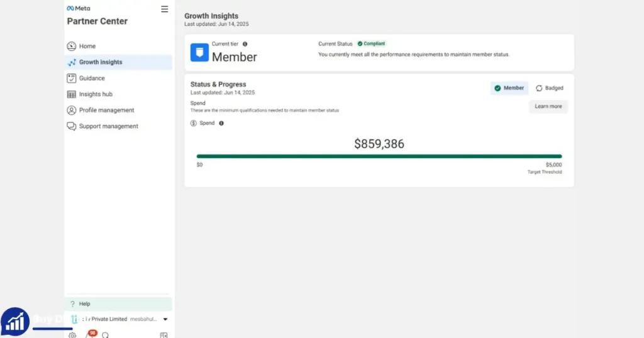Click the search magnifier icon in sidebar
This screenshot has height=338, width=644.
point(106,335)
